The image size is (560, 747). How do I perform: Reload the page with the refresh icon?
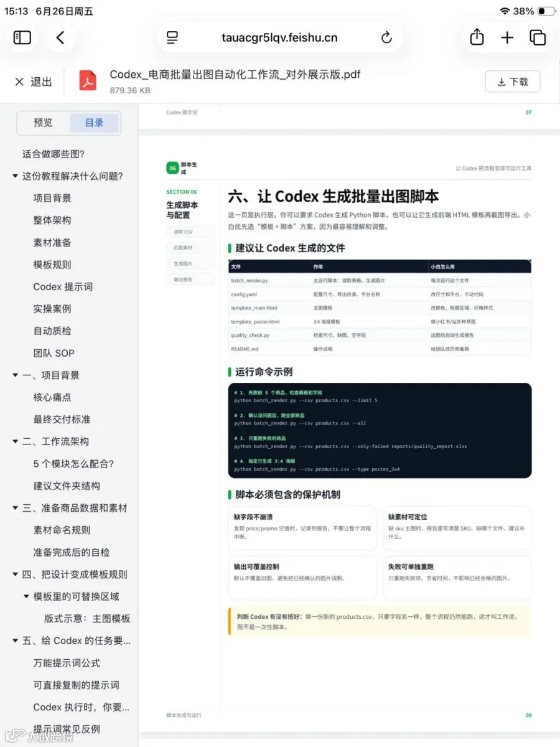[x=386, y=38]
